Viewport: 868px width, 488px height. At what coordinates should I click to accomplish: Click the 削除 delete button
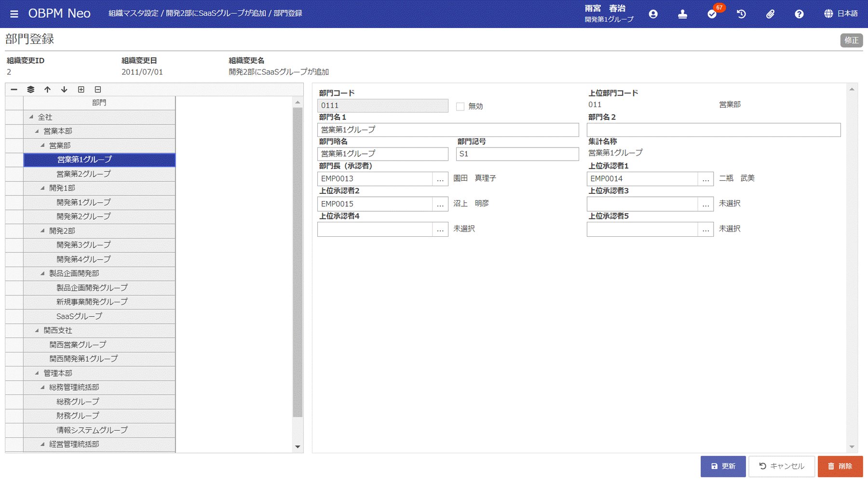[840, 466]
